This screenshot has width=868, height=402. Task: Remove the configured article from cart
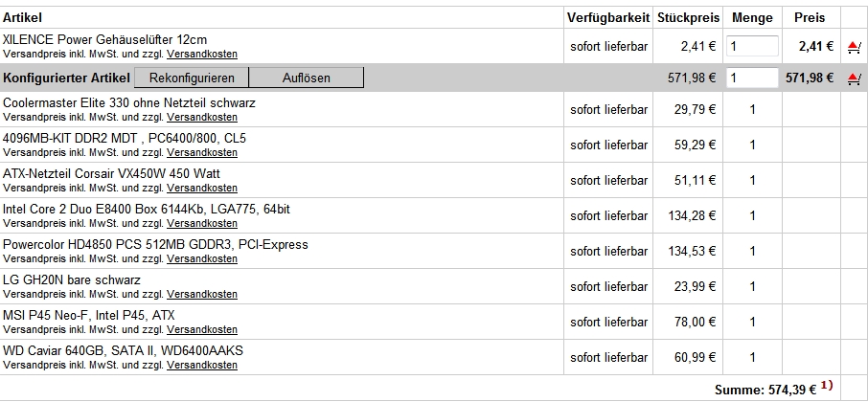point(854,78)
